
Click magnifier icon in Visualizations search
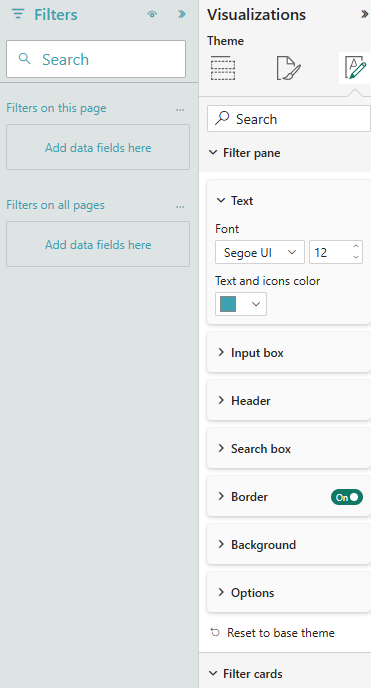(x=223, y=118)
